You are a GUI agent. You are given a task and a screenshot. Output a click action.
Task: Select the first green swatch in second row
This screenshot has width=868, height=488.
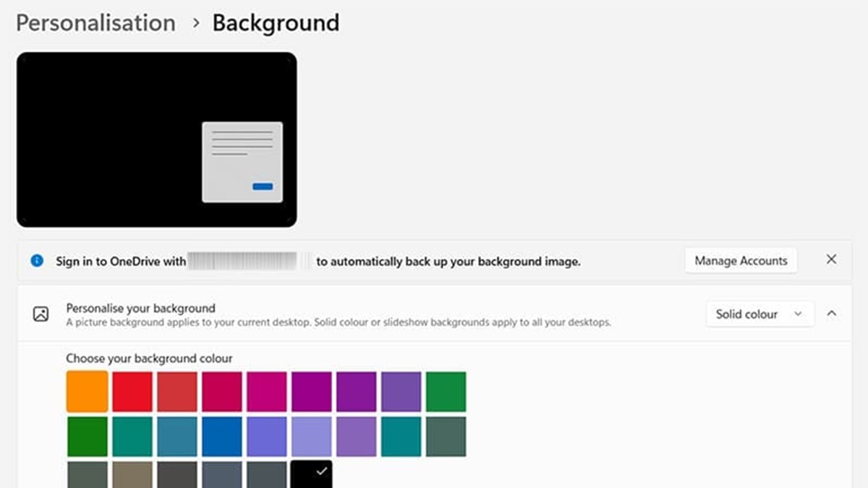pyautogui.click(x=87, y=437)
